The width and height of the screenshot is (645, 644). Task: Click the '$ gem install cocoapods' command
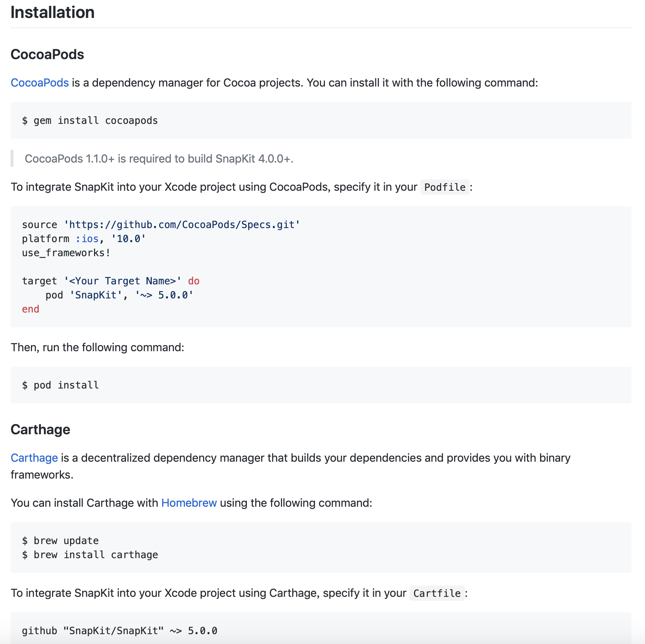click(90, 121)
